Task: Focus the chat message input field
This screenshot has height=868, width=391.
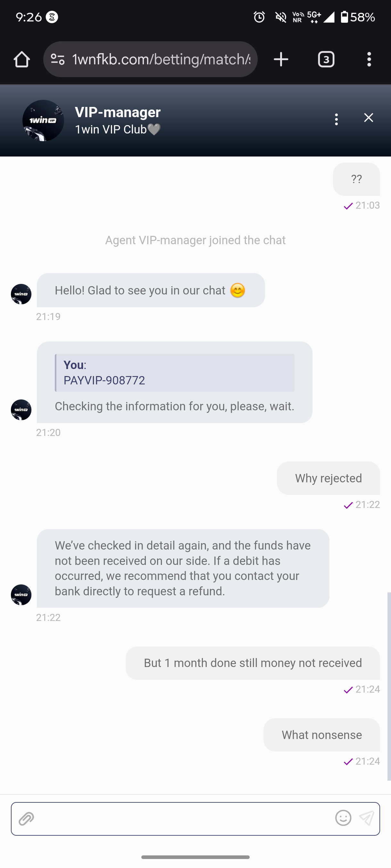Action: pos(182,818)
